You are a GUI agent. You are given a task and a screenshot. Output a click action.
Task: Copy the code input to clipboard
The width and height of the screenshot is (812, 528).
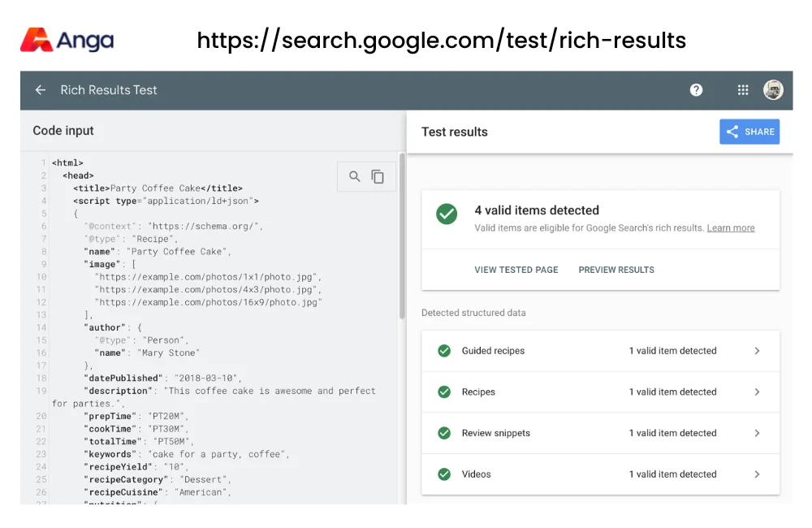(378, 177)
